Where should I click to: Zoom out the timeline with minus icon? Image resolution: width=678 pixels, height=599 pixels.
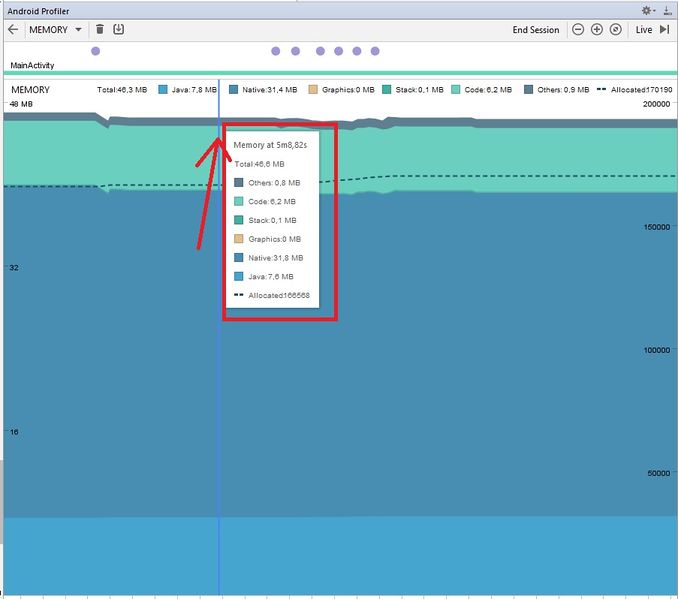pos(578,29)
